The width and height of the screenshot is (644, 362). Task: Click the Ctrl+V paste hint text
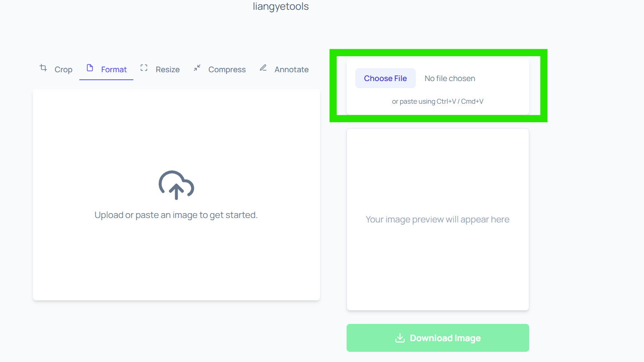click(x=437, y=101)
